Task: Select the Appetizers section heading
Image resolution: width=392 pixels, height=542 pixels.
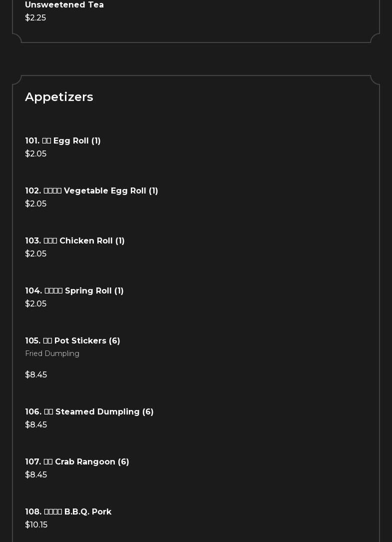Action: [59, 97]
